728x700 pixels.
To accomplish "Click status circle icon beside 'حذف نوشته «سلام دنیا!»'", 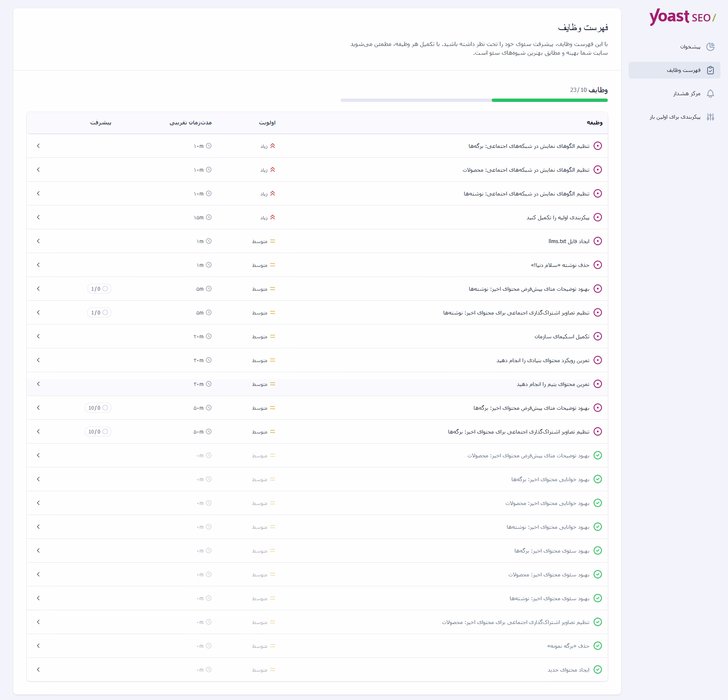I will click(598, 265).
